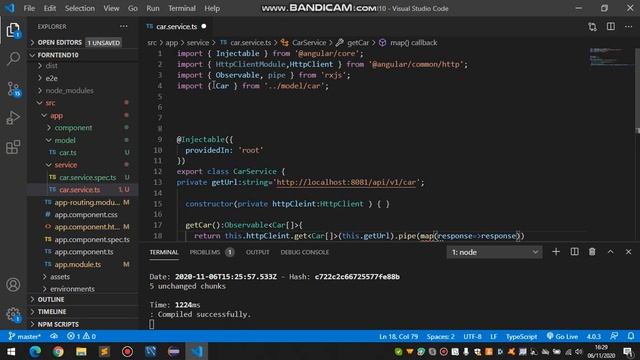This screenshot has height=360, width=640.
Task: Expand the component folder
Action: (73, 128)
